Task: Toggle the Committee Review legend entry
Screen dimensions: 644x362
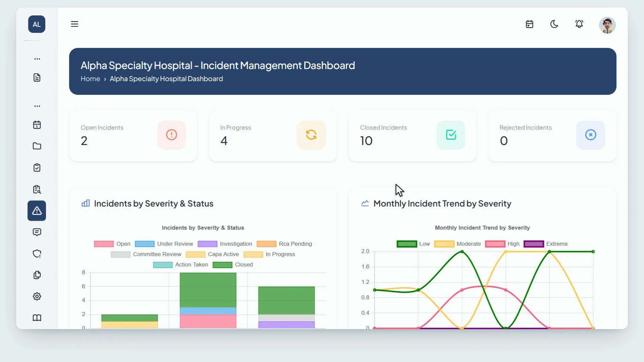Action: pyautogui.click(x=146, y=254)
